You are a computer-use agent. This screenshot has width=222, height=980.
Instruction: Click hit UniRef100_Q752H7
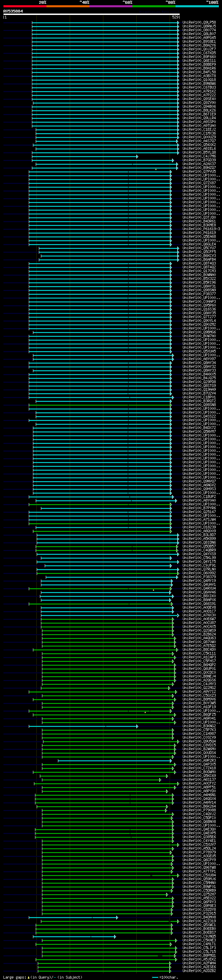pyautogui.click(x=199, y=894)
